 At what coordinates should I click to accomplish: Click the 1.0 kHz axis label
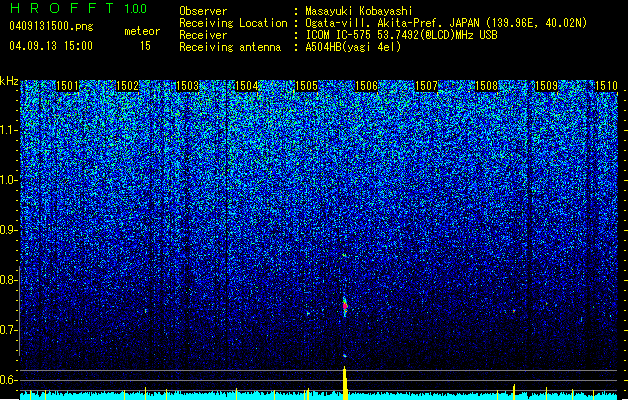[x=8, y=181]
